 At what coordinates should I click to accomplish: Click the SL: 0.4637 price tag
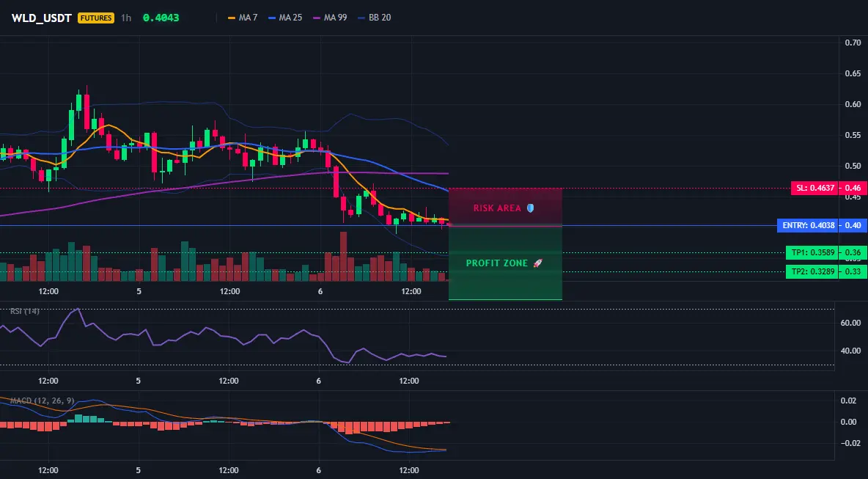815,189
